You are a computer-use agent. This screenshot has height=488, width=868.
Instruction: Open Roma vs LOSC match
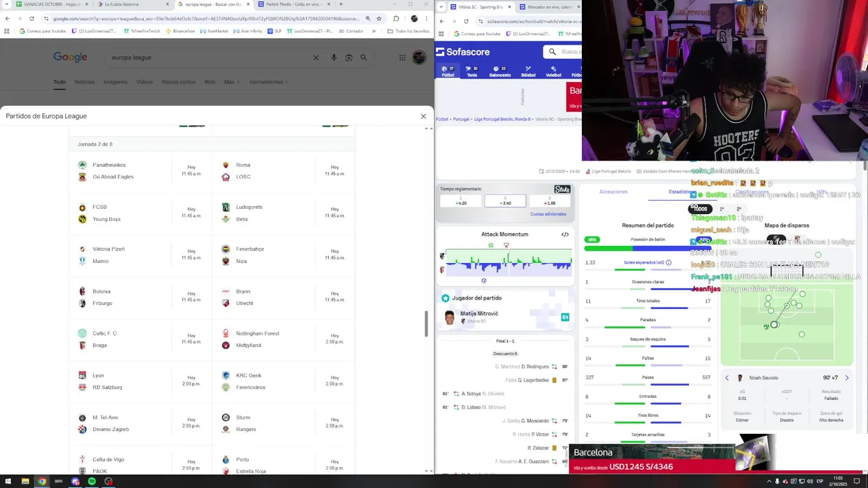(283, 171)
